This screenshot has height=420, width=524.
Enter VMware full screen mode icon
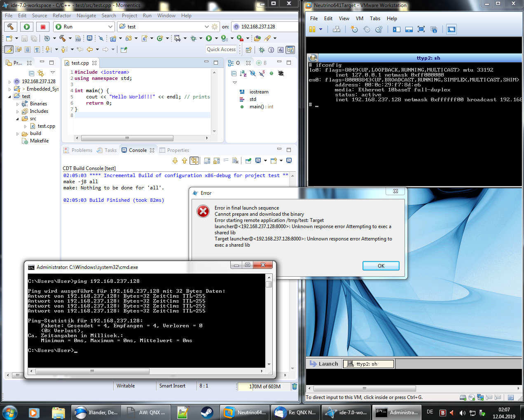point(421,29)
